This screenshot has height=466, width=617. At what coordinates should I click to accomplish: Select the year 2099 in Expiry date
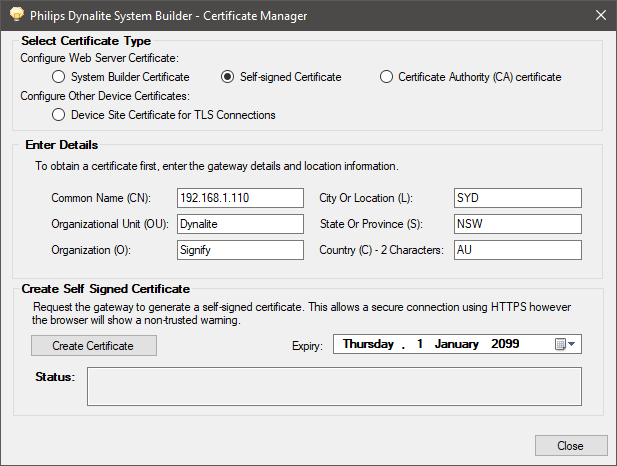[505, 344]
